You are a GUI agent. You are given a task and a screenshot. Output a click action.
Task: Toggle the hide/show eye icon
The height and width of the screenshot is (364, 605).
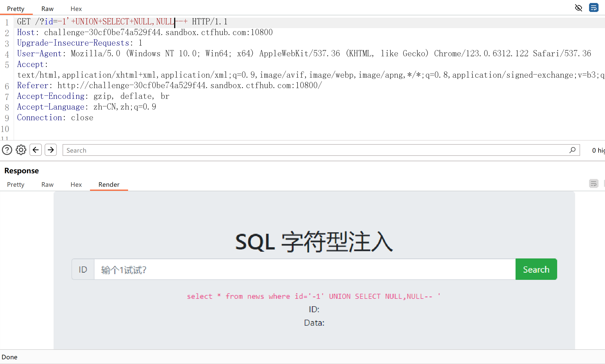[x=579, y=8]
